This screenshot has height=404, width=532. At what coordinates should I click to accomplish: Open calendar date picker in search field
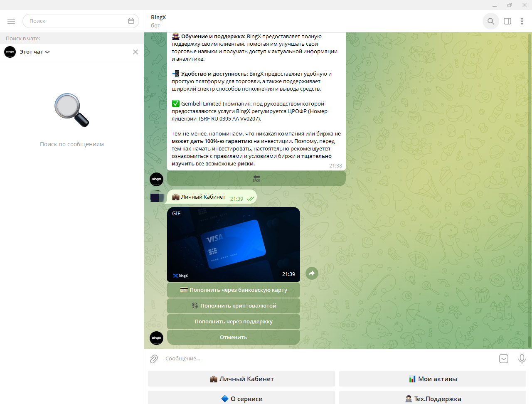point(131,21)
